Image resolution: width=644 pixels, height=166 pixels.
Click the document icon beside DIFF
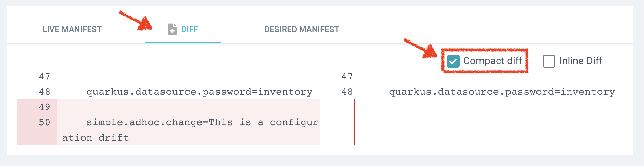[x=172, y=29]
